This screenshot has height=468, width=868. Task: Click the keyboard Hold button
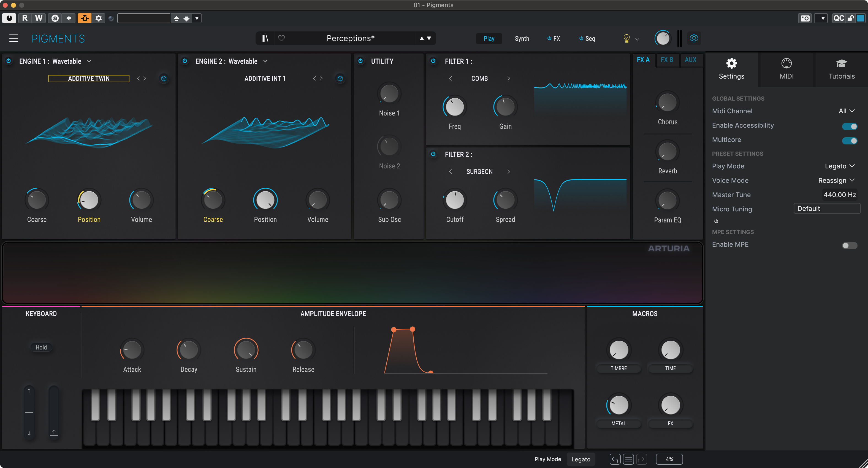(x=41, y=347)
